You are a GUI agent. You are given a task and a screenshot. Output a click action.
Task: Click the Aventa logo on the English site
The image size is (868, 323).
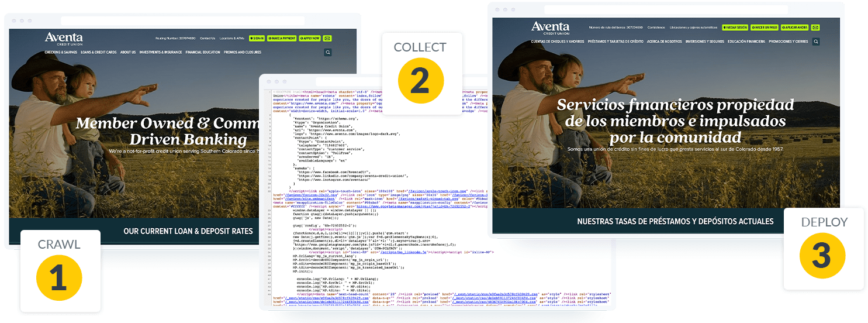64,39
